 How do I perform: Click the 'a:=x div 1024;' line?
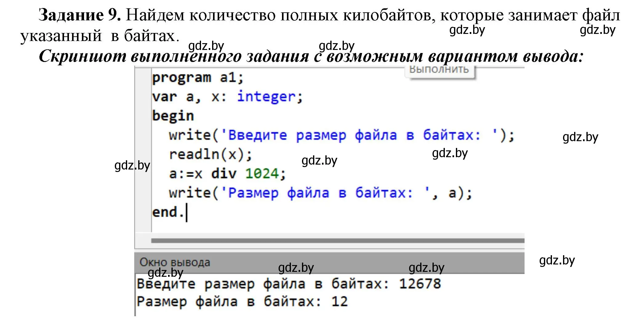(227, 174)
